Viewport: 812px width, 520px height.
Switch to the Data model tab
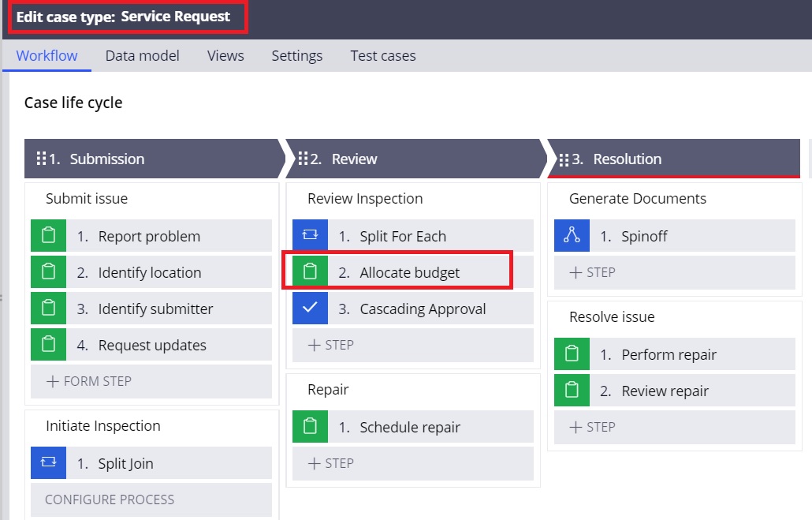(142, 55)
